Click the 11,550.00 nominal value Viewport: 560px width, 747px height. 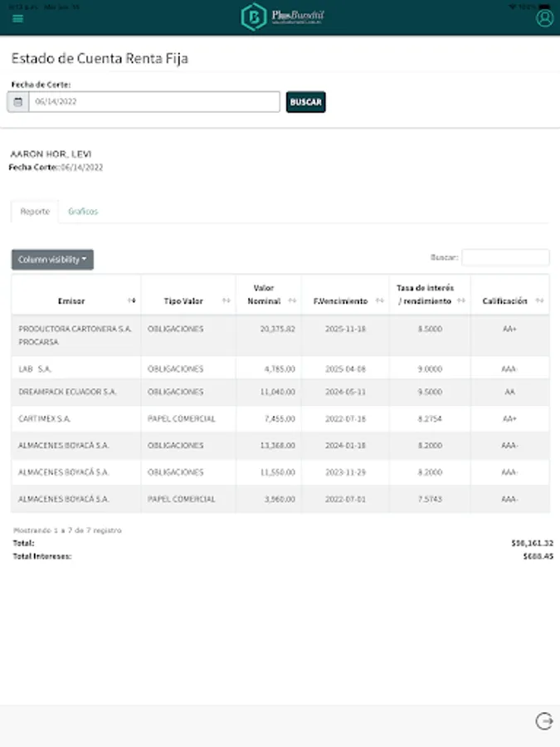click(278, 472)
